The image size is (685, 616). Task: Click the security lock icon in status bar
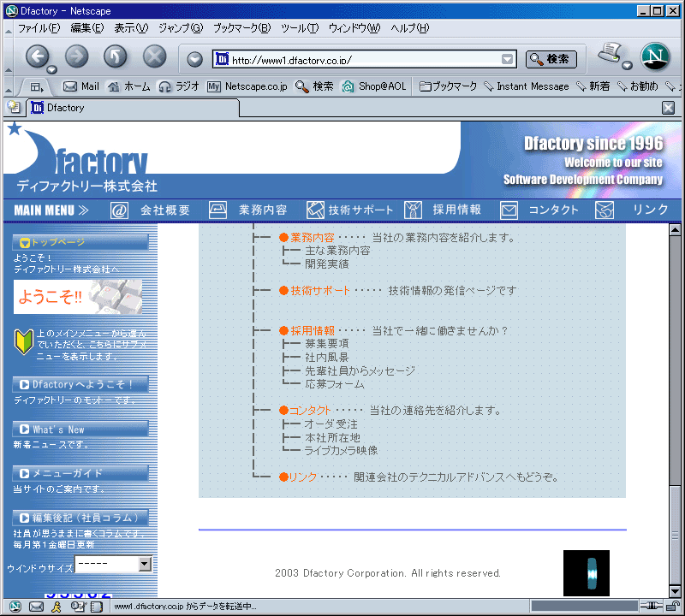(x=673, y=606)
